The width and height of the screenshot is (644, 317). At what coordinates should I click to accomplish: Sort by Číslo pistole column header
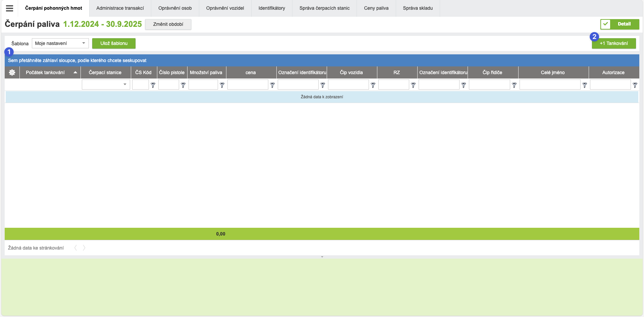pyautogui.click(x=172, y=72)
